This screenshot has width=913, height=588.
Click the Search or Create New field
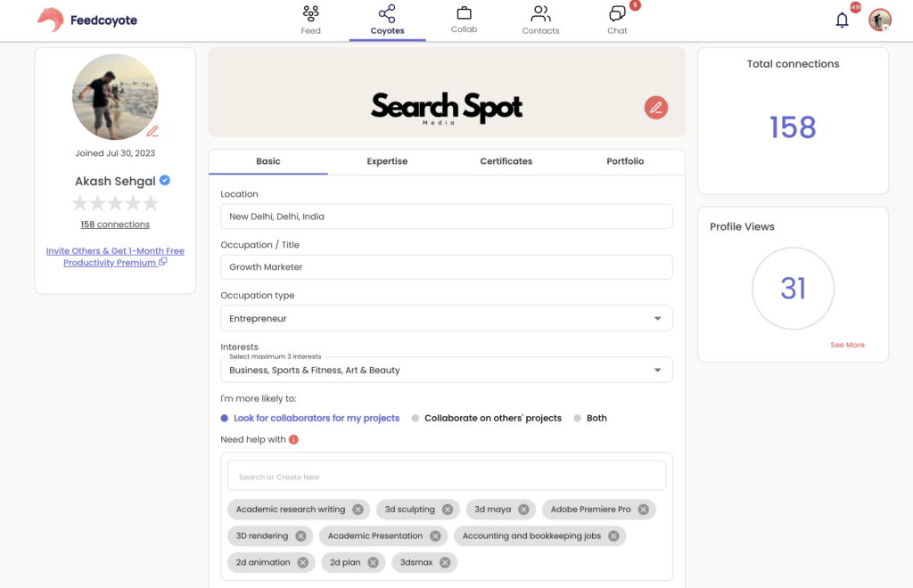[x=447, y=477]
